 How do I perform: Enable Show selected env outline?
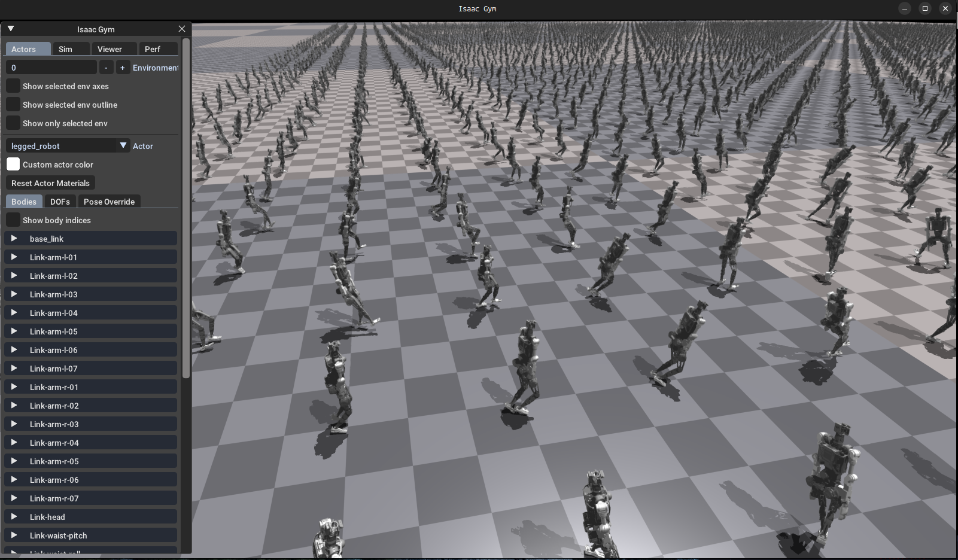[x=13, y=105]
